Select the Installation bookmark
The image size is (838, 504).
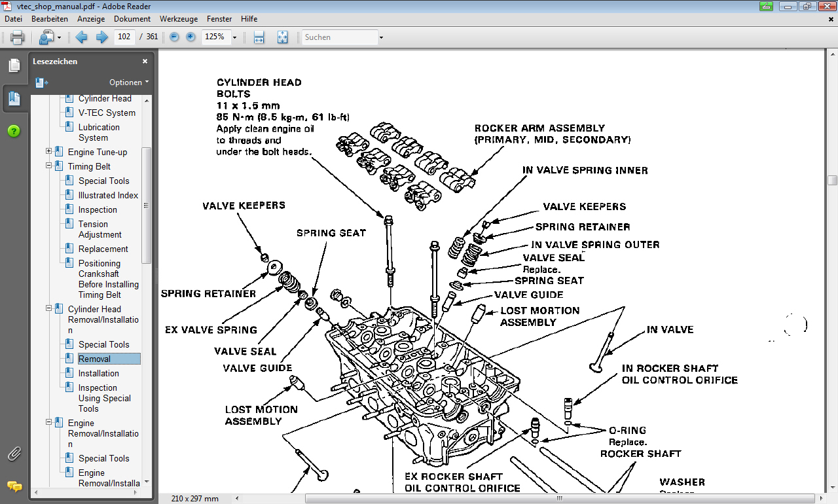coord(99,373)
